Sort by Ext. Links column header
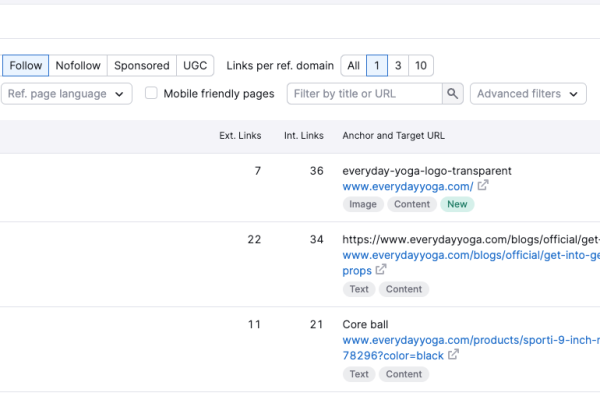The image size is (600, 400). pos(240,136)
